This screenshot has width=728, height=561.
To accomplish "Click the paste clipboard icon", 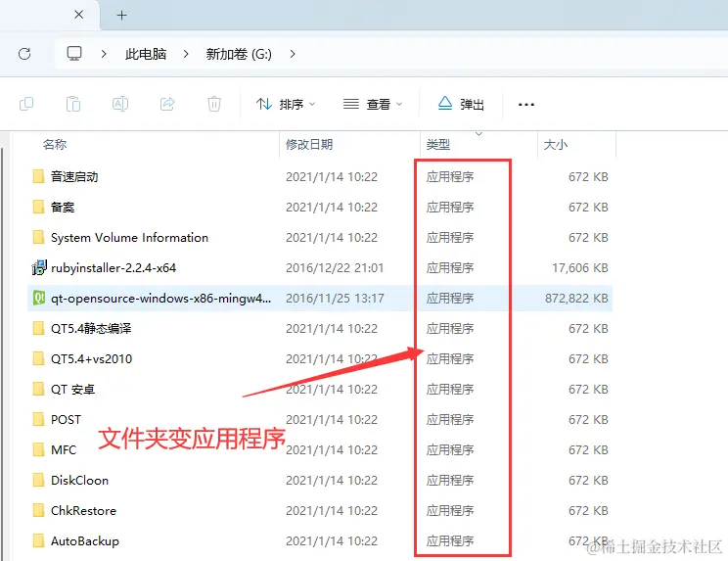I will (x=73, y=104).
